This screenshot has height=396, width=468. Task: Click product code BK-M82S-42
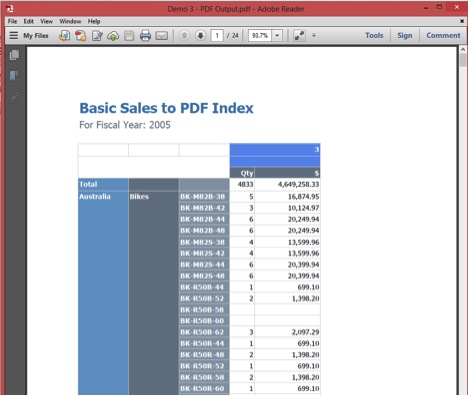(202, 253)
